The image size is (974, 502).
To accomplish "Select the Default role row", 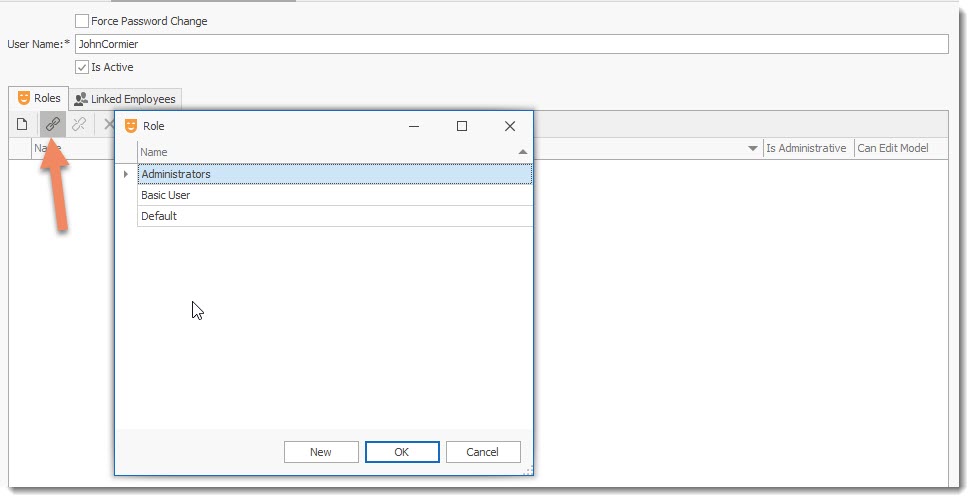I will tap(335, 216).
